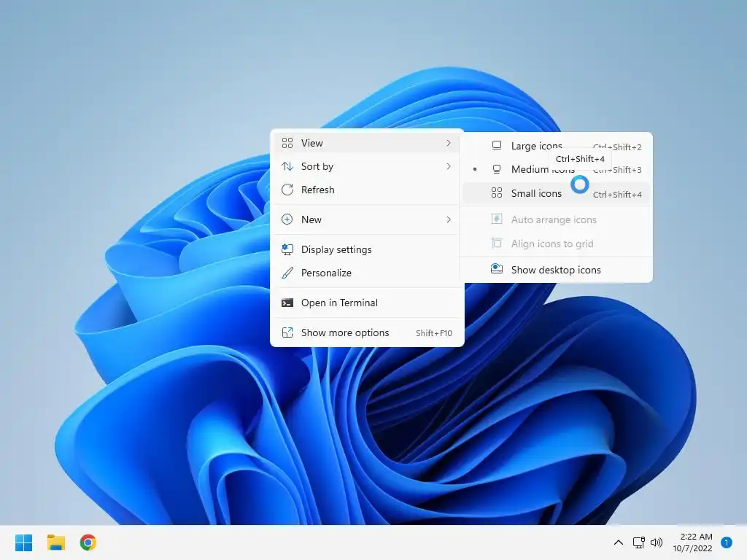Viewport: 747px width, 560px height.
Task: Launch Google Chrome from the taskbar
Action: (88, 542)
